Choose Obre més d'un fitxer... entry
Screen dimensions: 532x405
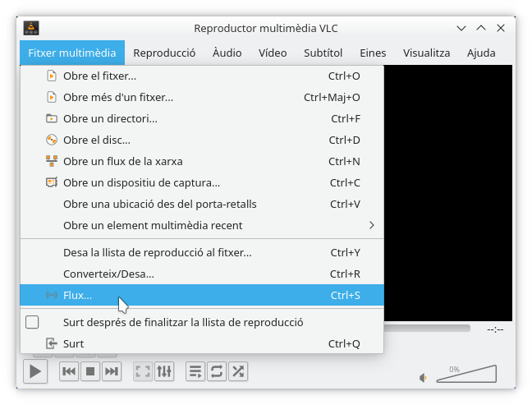point(202,97)
